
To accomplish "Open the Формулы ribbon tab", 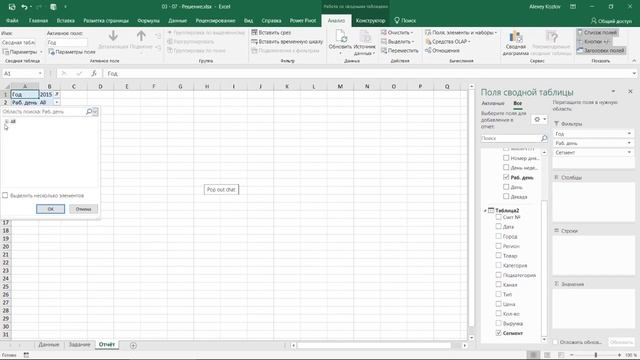I will click(x=148, y=20).
